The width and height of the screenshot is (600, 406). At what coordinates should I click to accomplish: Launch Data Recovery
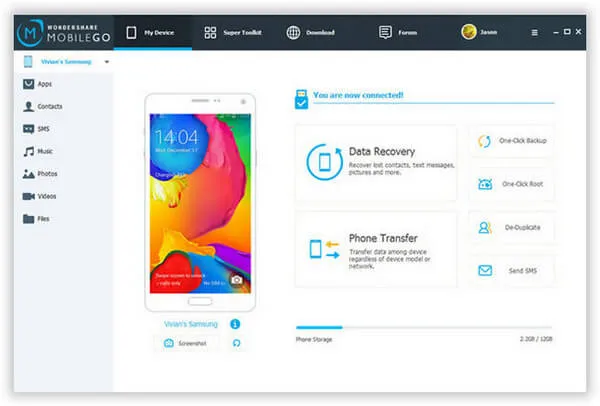(376, 158)
